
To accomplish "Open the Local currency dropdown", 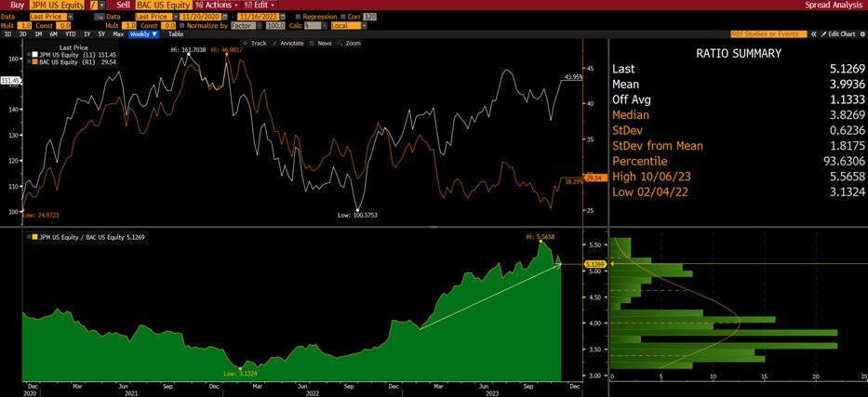I will 364,25.
